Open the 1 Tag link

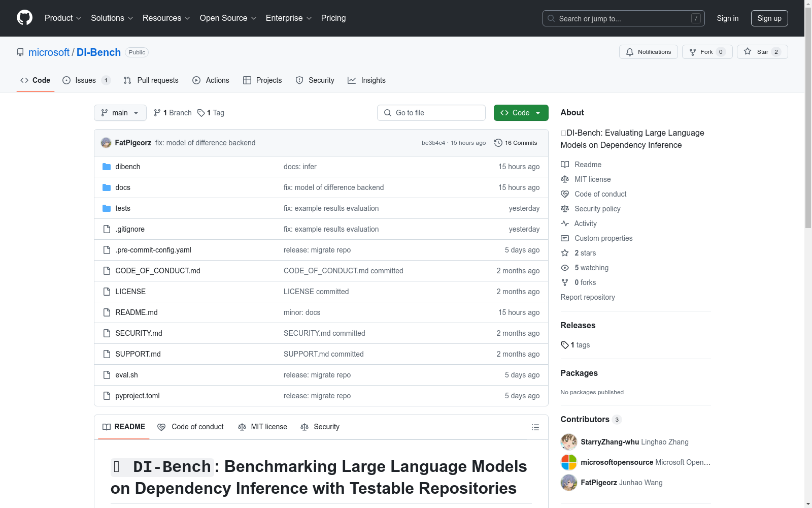211,113
